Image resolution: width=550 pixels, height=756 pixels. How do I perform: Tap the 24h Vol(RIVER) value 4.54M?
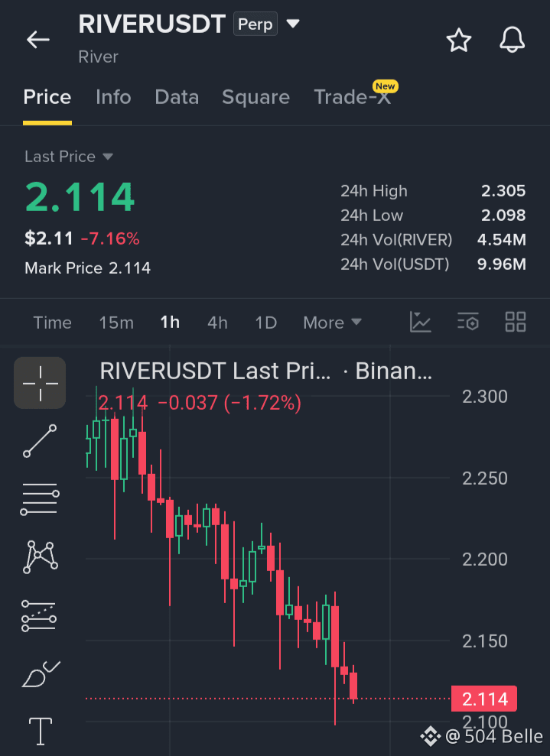501,239
